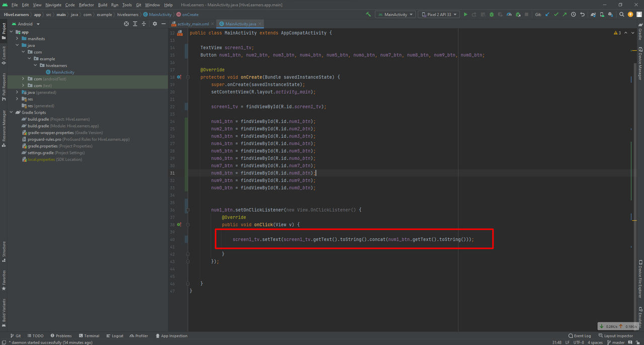Click the Attach Debugger to Process icon
The image size is (644, 345).
(x=518, y=15)
